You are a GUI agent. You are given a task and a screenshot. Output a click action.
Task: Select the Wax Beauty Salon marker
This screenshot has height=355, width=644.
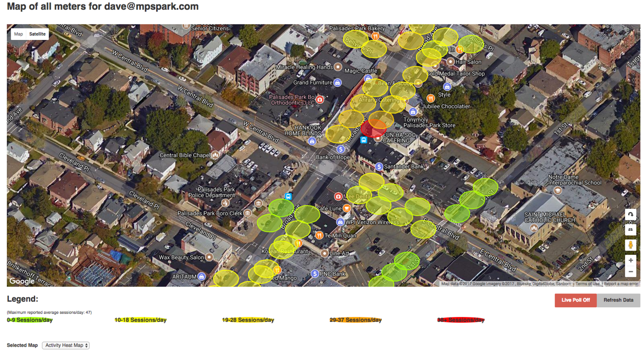pos(209,257)
